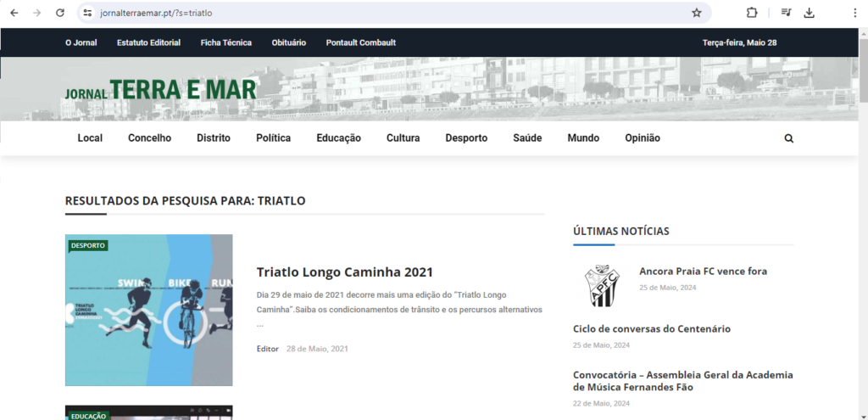Open Triatlo Longo Caminha 2021 thumbnail

(149, 311)
